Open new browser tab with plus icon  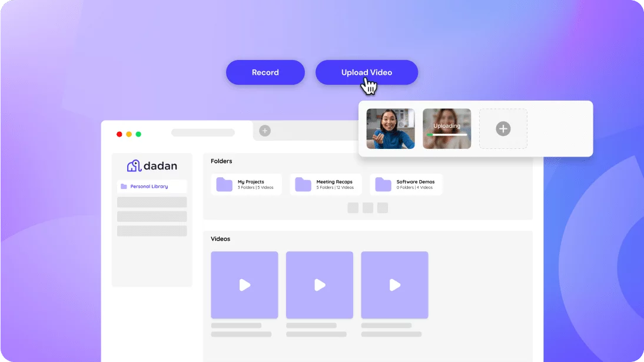pos(265,131)
